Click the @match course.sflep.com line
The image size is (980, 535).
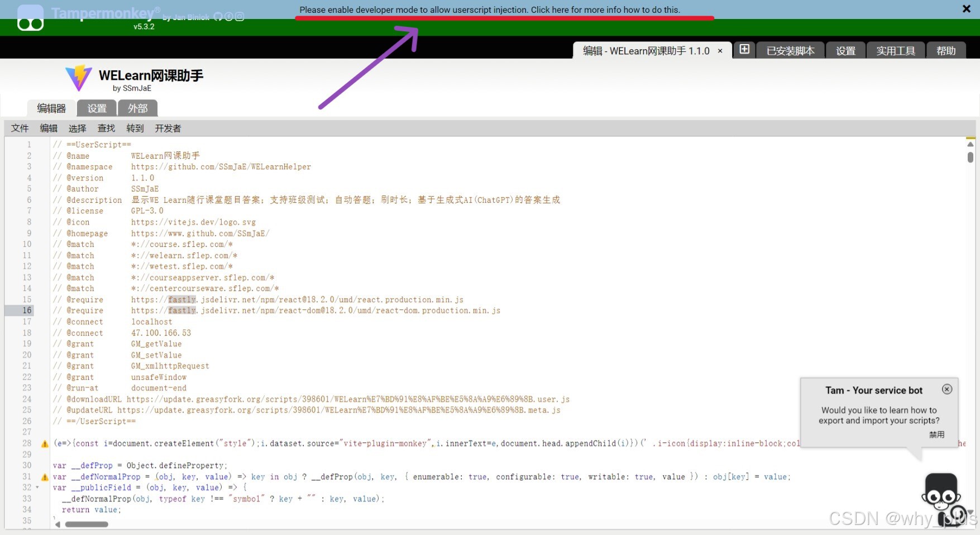[143, 244]
